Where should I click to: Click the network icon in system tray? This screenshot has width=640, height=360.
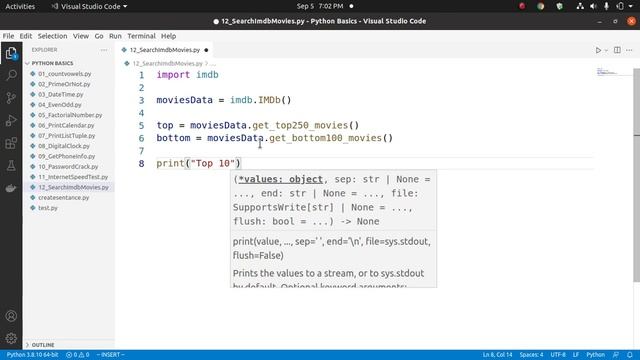point(580,6)
